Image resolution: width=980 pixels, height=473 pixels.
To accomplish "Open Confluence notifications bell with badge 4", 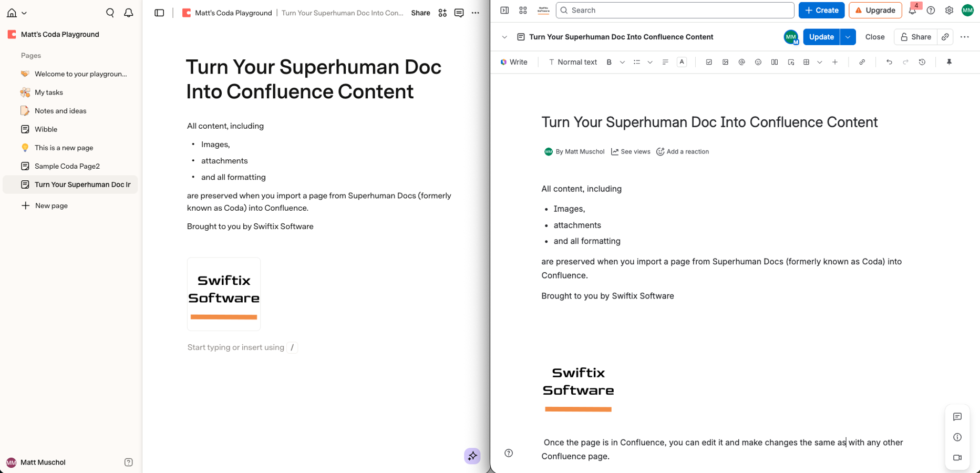I will (912, 10).
